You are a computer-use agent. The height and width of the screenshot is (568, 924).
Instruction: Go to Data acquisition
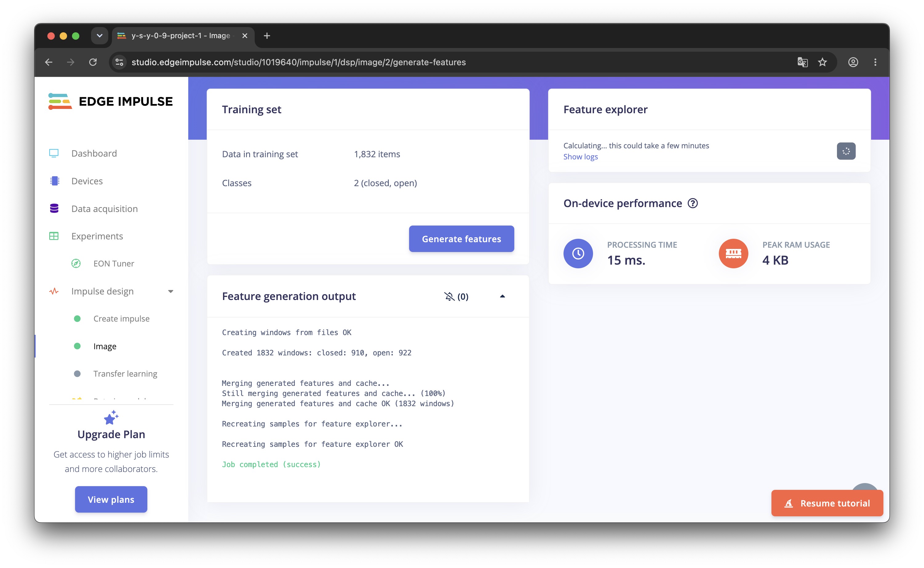(104, 209)
